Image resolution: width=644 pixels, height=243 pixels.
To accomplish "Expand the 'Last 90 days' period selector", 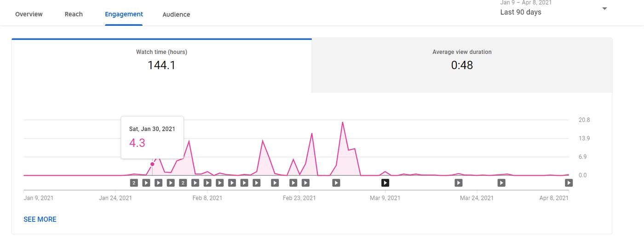I will click(521, 12).
